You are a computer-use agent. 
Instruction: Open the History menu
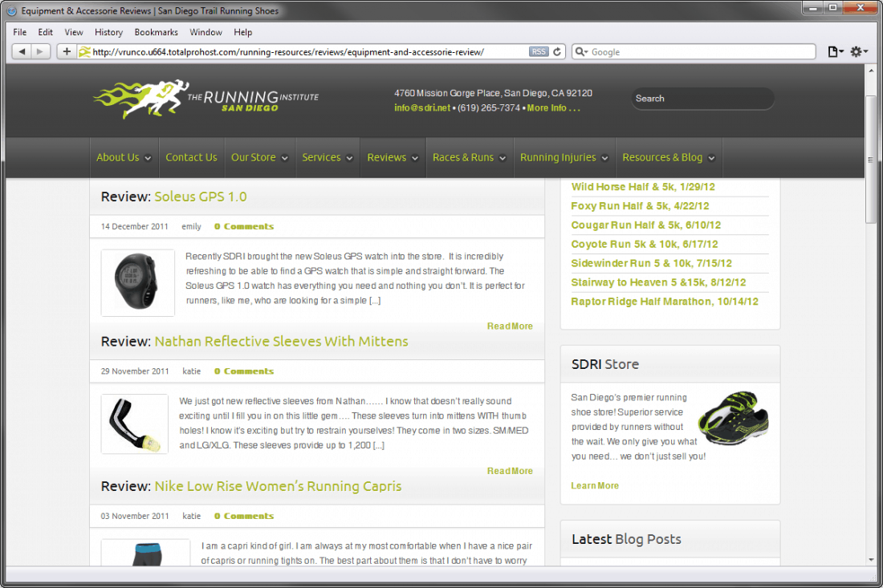coord(108,32)
